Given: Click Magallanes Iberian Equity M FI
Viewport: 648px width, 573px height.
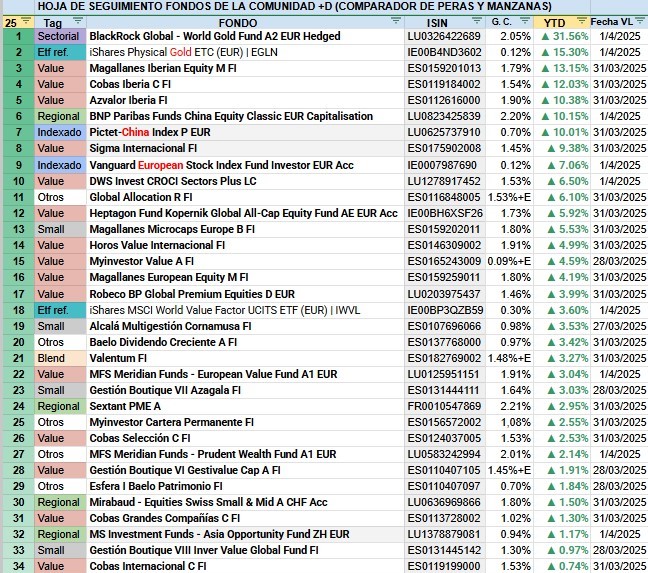Looking at the screenshot, I should pos(245,68).
